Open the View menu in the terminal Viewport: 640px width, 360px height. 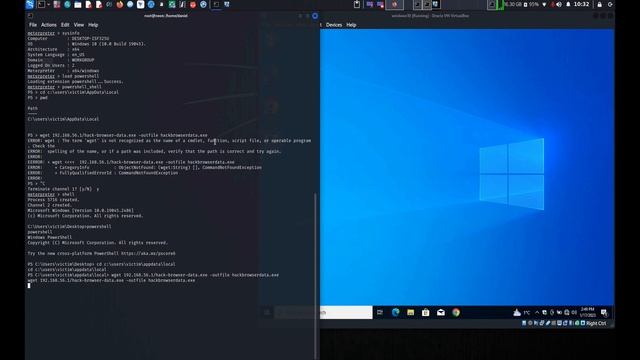[79, 25]
